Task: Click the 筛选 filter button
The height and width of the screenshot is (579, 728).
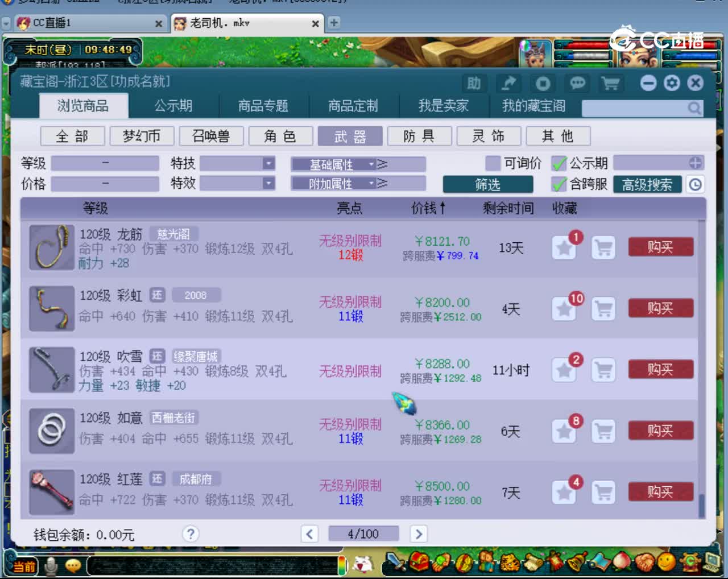Action: tap(488, 184)
